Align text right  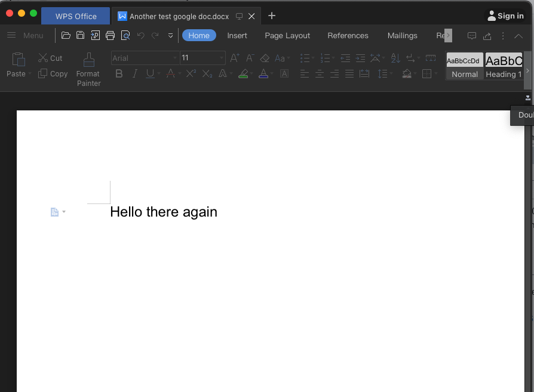pos(334,73)
